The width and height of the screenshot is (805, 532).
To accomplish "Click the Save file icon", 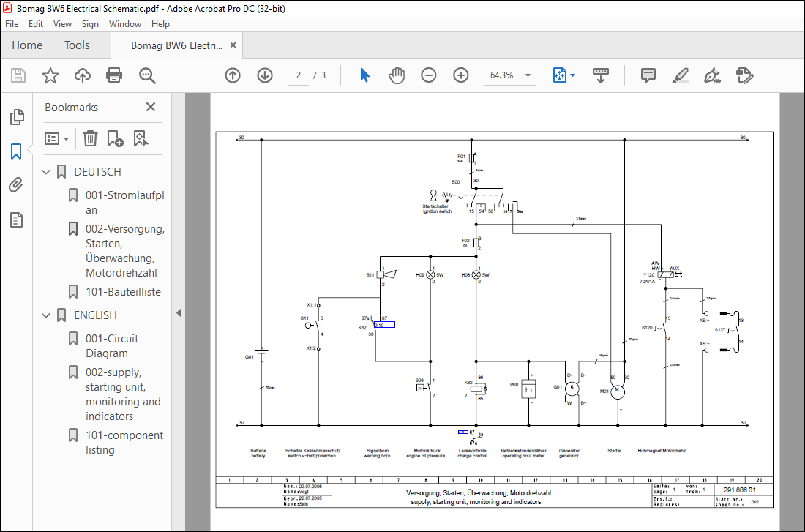I will click(x=18, y=75).
